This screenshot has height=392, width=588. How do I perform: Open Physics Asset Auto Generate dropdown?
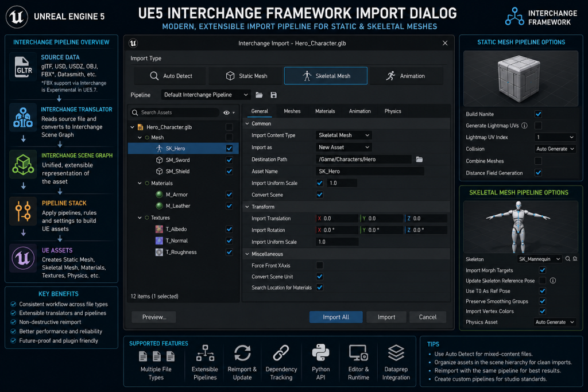pos(555,322)
